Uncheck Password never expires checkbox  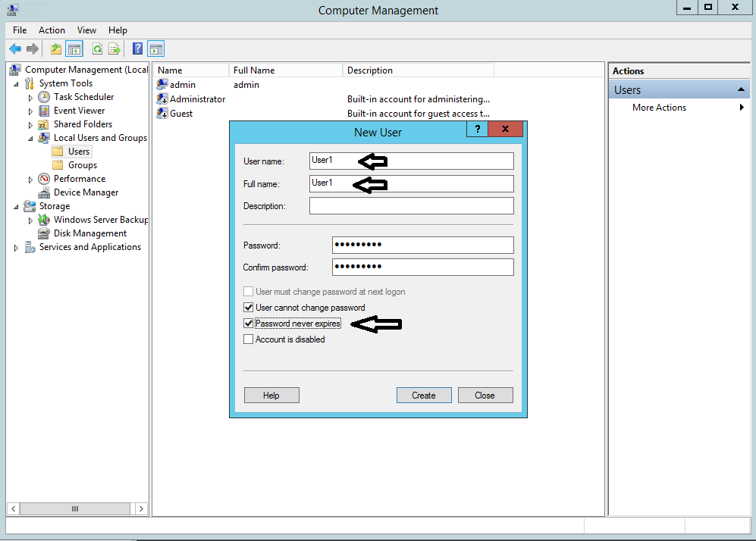(x=248, y=324)
